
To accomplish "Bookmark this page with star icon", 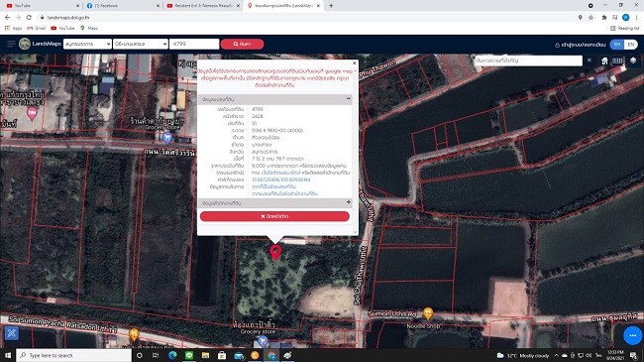I will tap(591, 17).
